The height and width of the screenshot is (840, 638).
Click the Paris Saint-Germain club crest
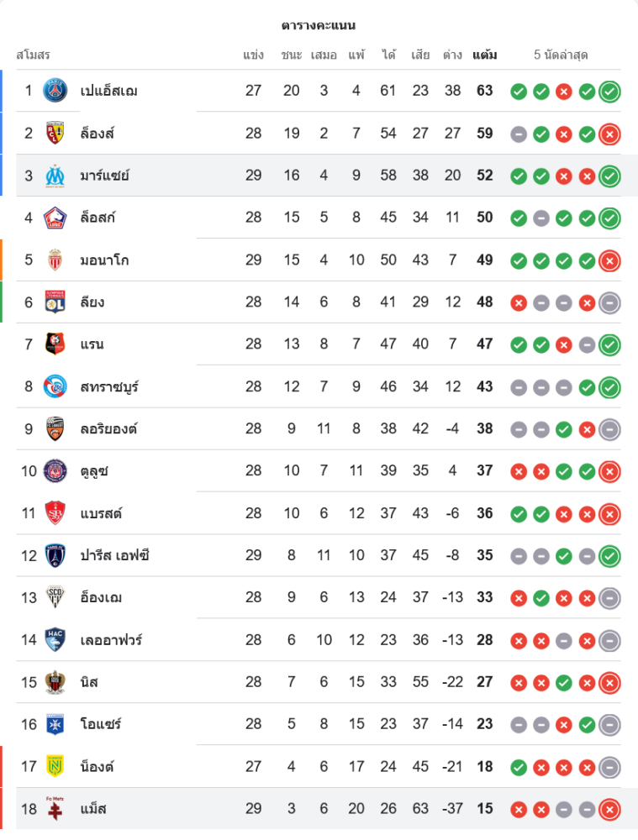[55, 91]
